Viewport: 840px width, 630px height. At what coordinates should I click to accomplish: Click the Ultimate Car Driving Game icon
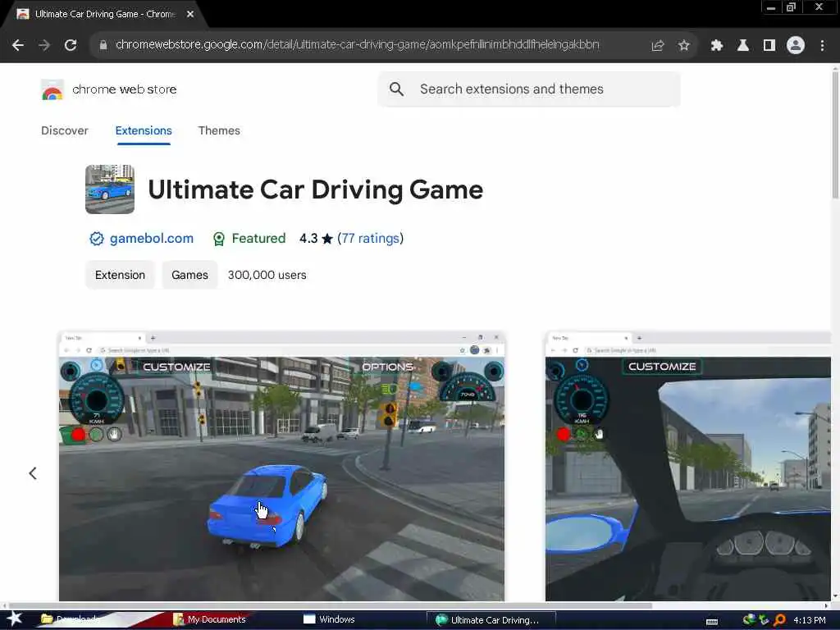tap(110, 189)
